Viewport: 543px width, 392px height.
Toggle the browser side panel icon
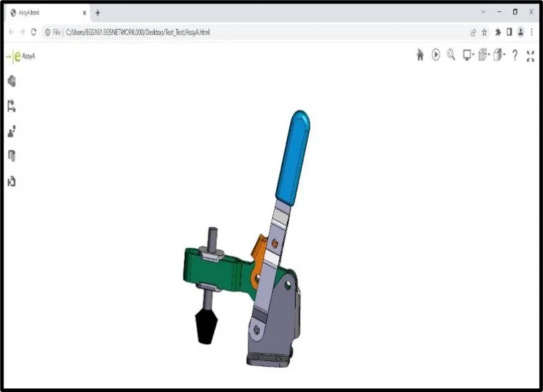509,32
